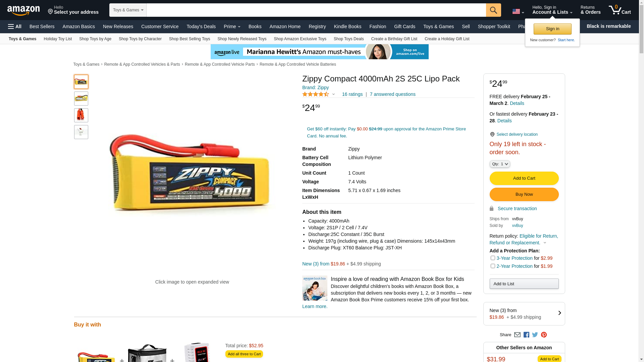Open Today's Deals in nav bar
644x362 pixels.
[201, 26]
